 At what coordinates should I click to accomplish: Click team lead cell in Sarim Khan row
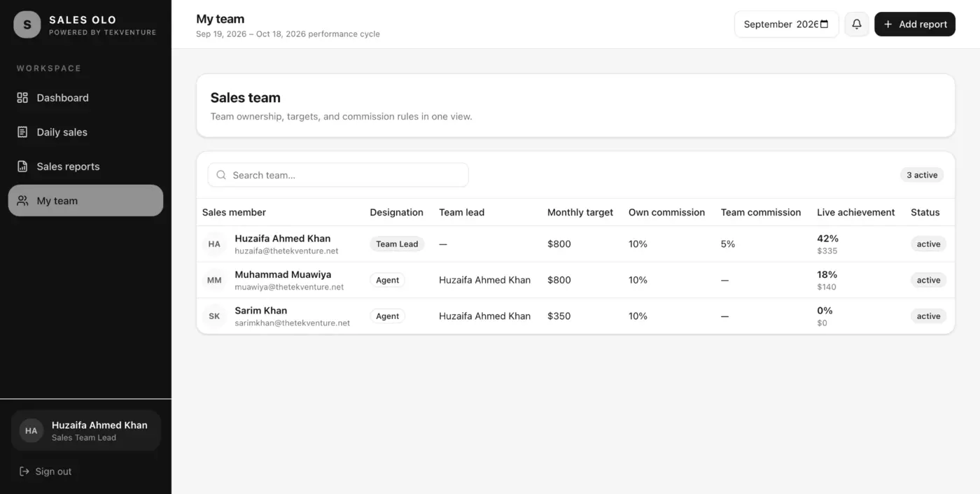point(484,316)
